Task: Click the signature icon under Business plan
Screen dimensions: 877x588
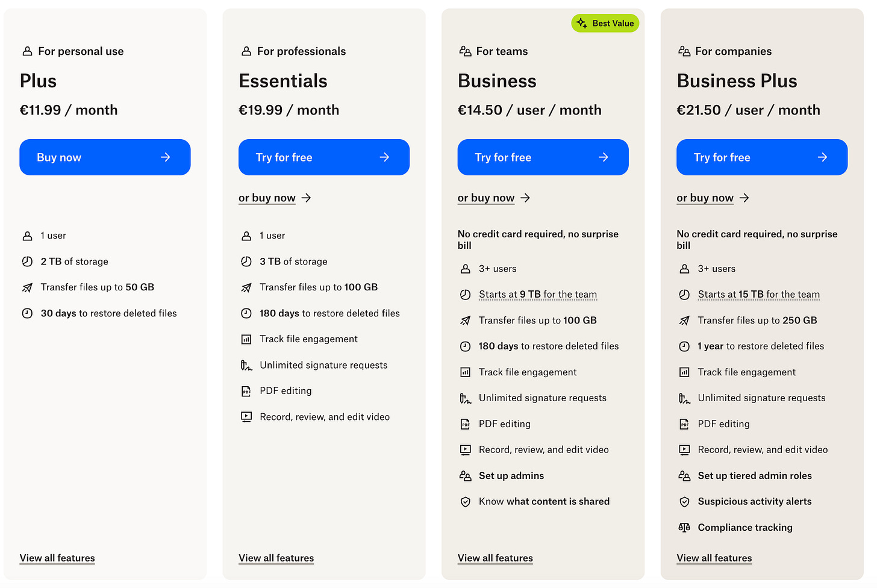Action: point(465,398)
